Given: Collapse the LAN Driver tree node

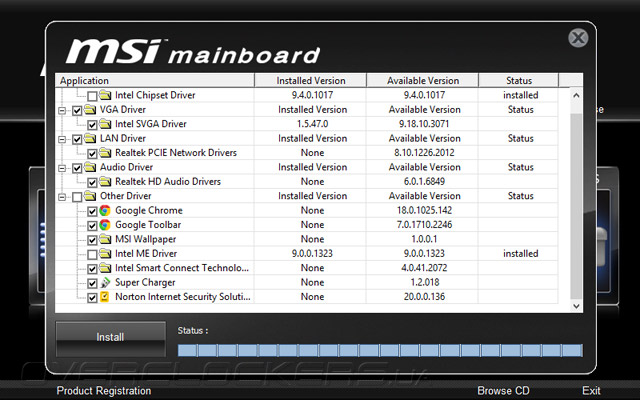Looking at the screenshot, I should tap(62, 139).
